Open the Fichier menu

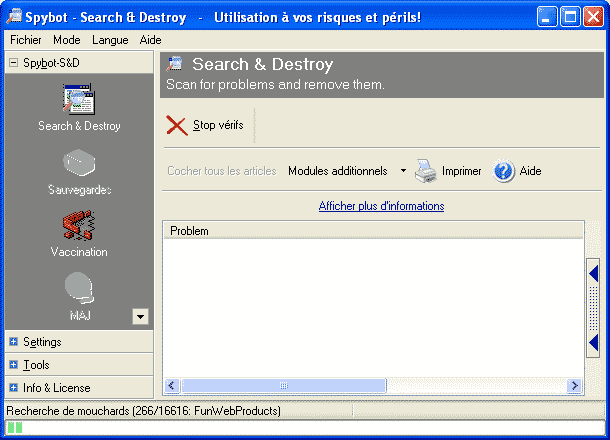(26, 40)
